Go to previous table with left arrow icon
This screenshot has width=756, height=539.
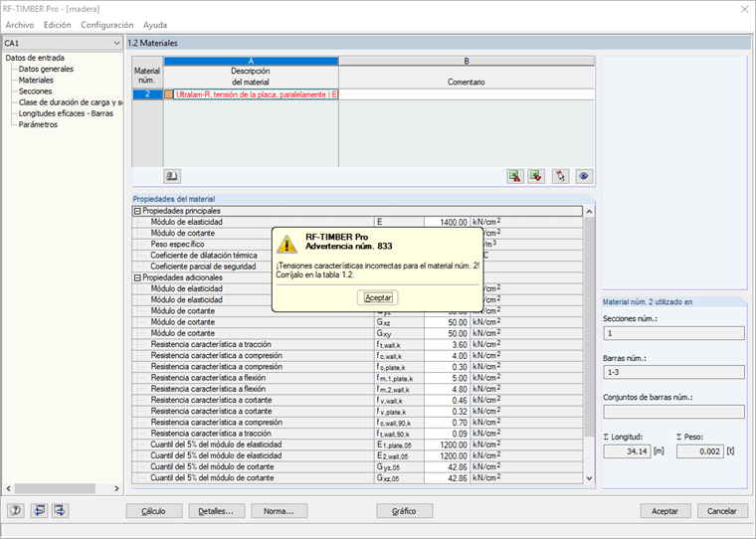point(39,510)
